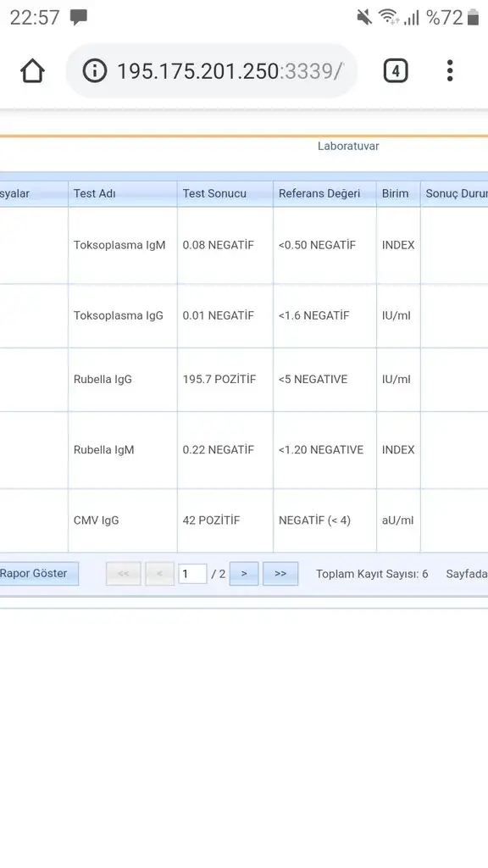Sort by Birim column header

[398, 194]
